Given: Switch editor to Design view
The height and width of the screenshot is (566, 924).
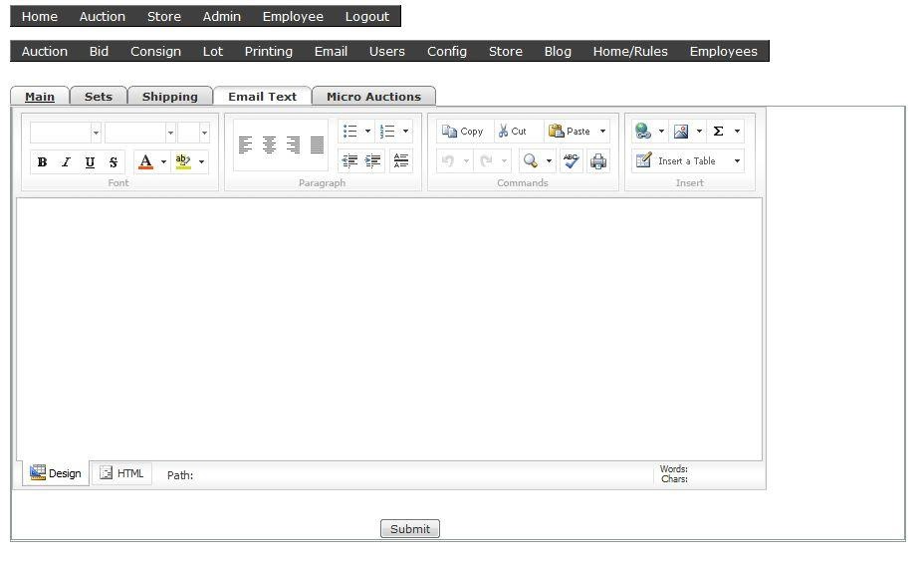Looking at the screenshot, I should [56, 473].
